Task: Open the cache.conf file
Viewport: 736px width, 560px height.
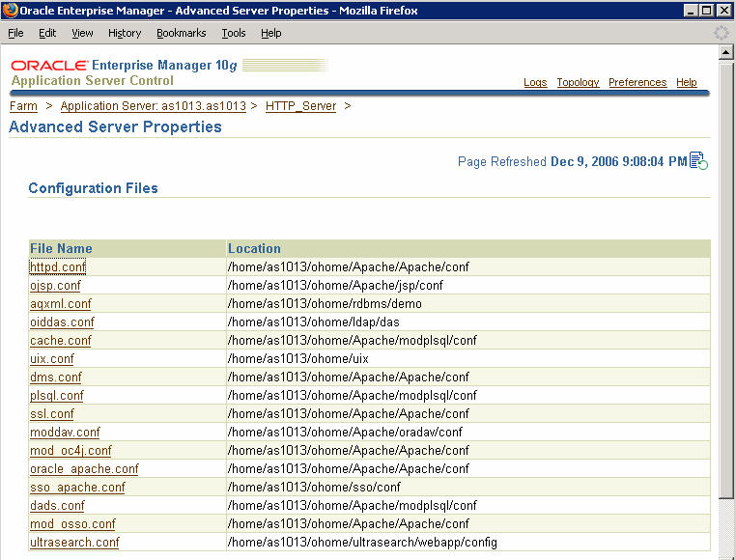Action: tap(61, 340)
